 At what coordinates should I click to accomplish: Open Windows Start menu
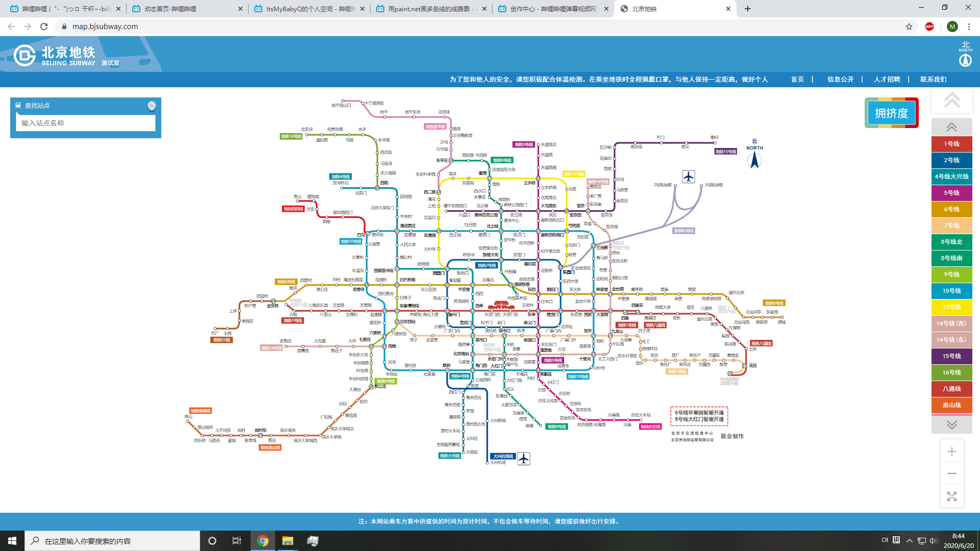pos(12,541)
